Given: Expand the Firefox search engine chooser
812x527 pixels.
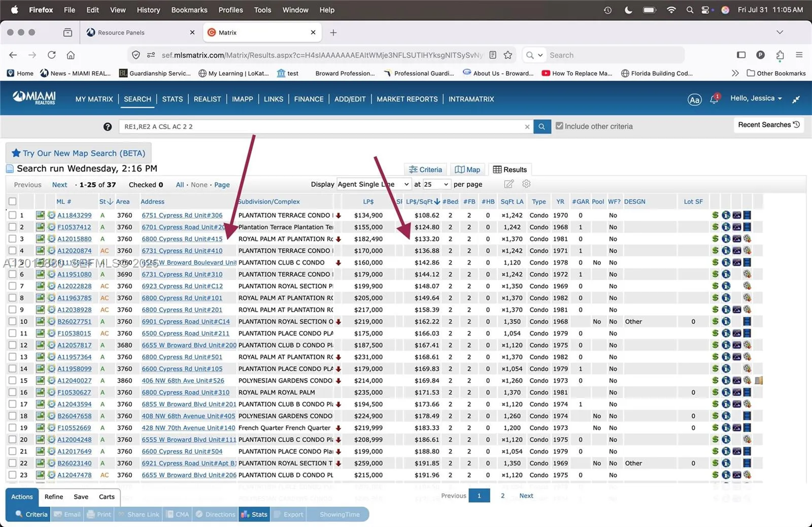Looking at the screenshot, I should tap(534, 55).
